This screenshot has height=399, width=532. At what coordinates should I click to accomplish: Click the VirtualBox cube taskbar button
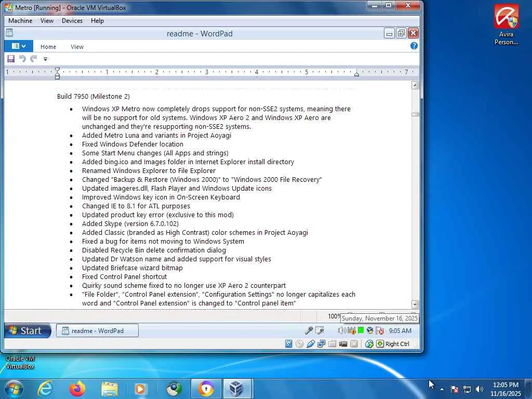(x=237, y=389)
